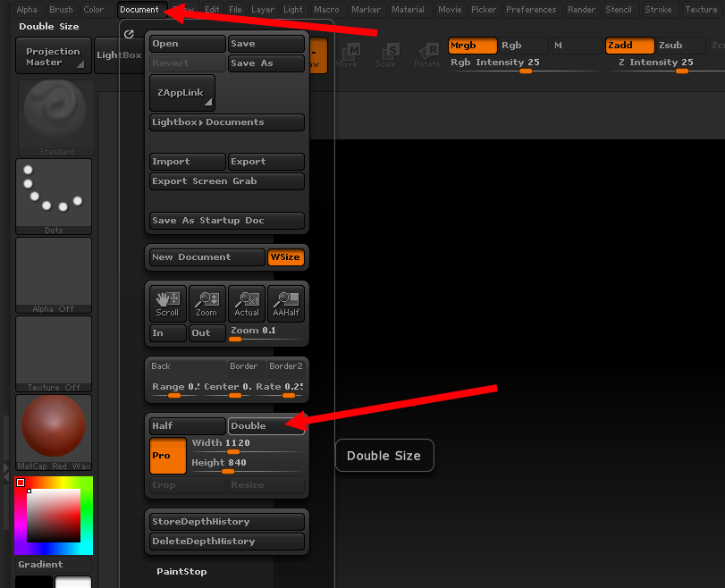Screen dimensions: 725x588
Task: Open the Dots stroke selector
Action: point(54,197)
